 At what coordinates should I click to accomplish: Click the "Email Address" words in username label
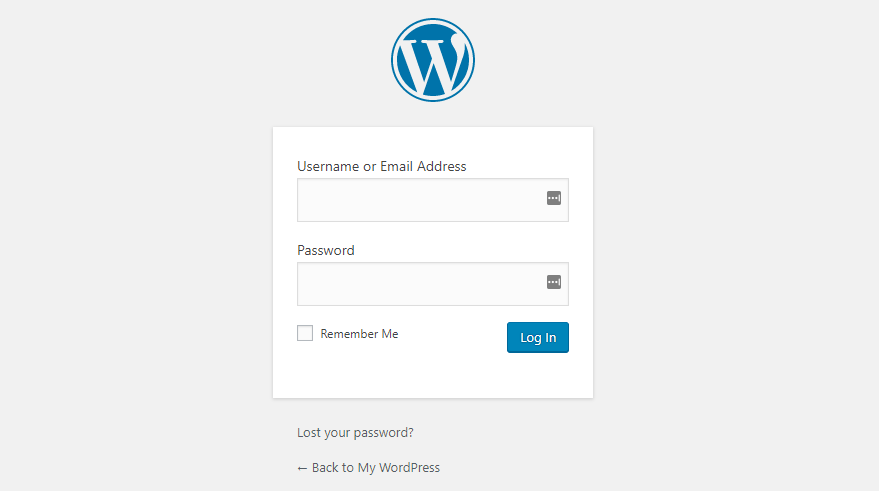[423, 166]
